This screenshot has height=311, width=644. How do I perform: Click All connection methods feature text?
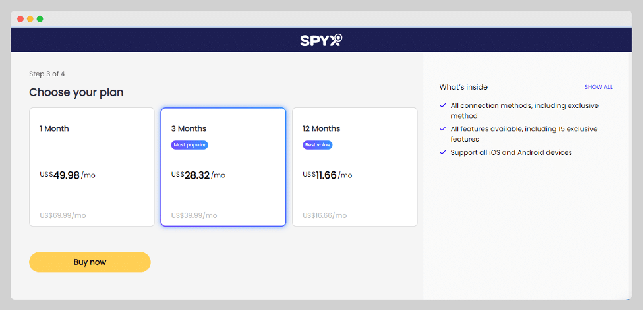525,111
